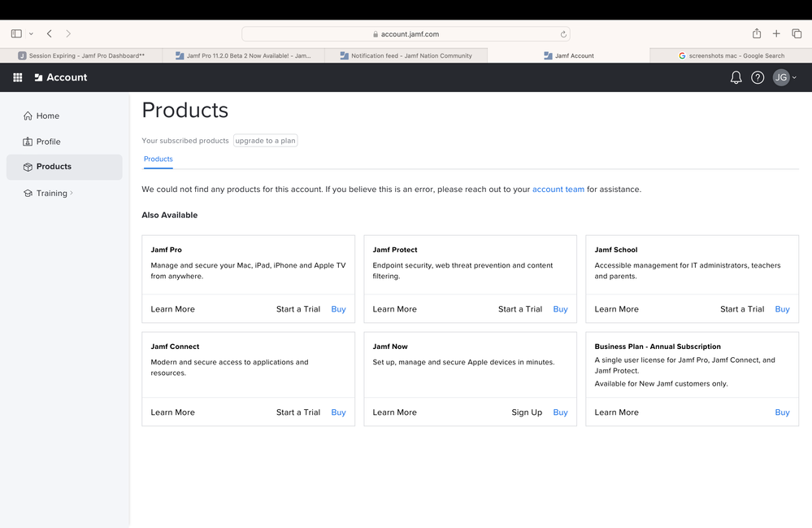Click the upgrade to a plan button
812x528 pixels.
tap(265, 141)
